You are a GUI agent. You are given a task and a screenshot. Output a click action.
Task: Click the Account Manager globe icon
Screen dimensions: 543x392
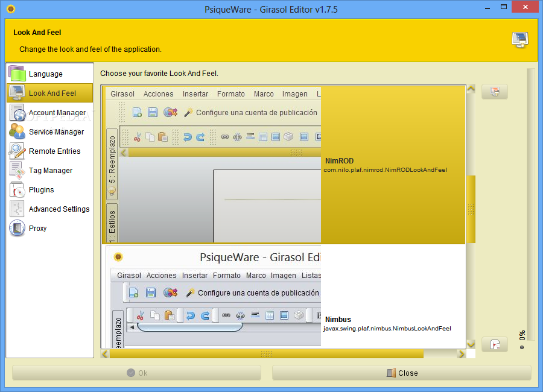pos(17,113)
